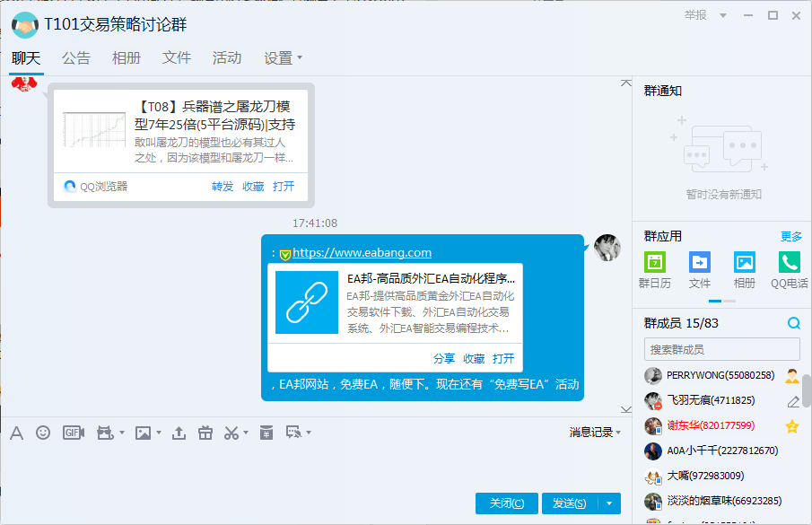The width and height of the screenshot is (812, 525).
Task: Click the sender avatar beside the eabang message
Action: 607,248
